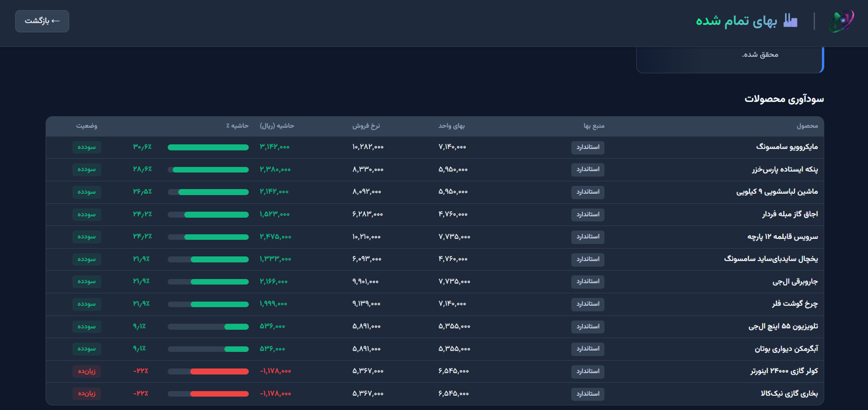The image size is (868, 410).
Task: Click the وضعیت column header
Action: (x=87, y=126)
